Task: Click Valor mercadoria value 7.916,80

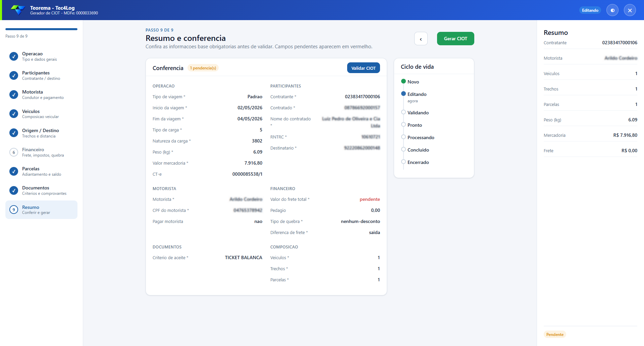Action: pos(253,163)
